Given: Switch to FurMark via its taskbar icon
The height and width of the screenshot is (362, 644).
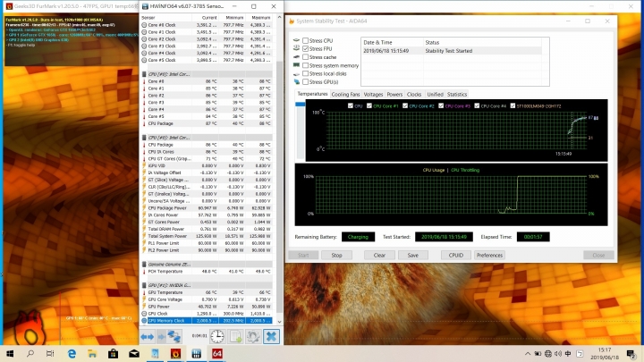Looking at the screenshot, I should click(175, 353).
